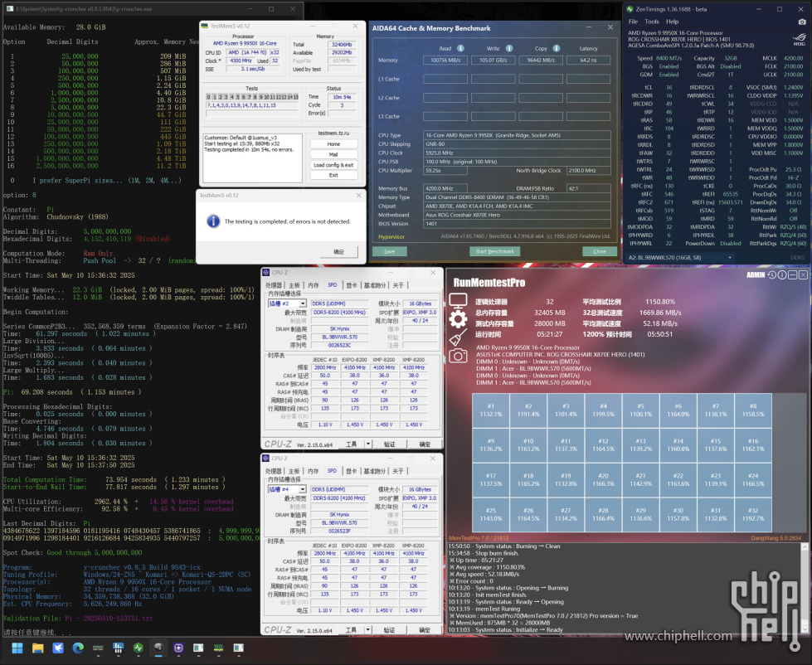Click the RunMemtestPro camera screenshot icon

click(458, 356)
